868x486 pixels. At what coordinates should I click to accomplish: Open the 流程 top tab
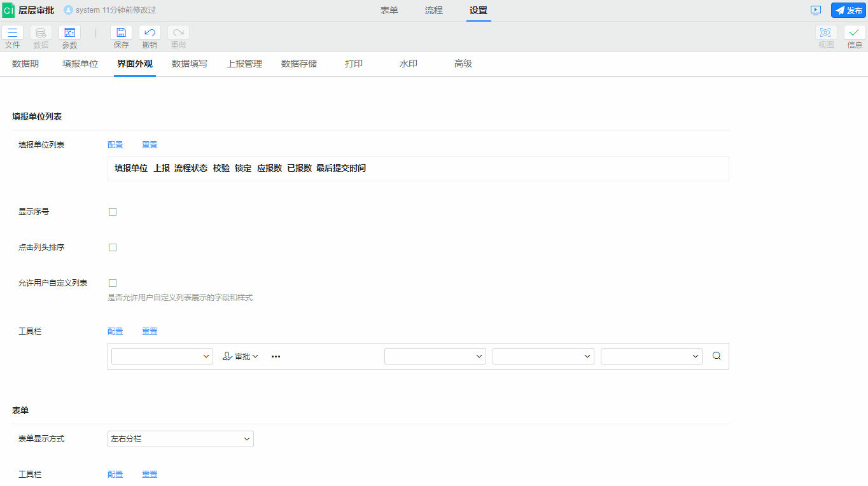click(x=433, y=10)
